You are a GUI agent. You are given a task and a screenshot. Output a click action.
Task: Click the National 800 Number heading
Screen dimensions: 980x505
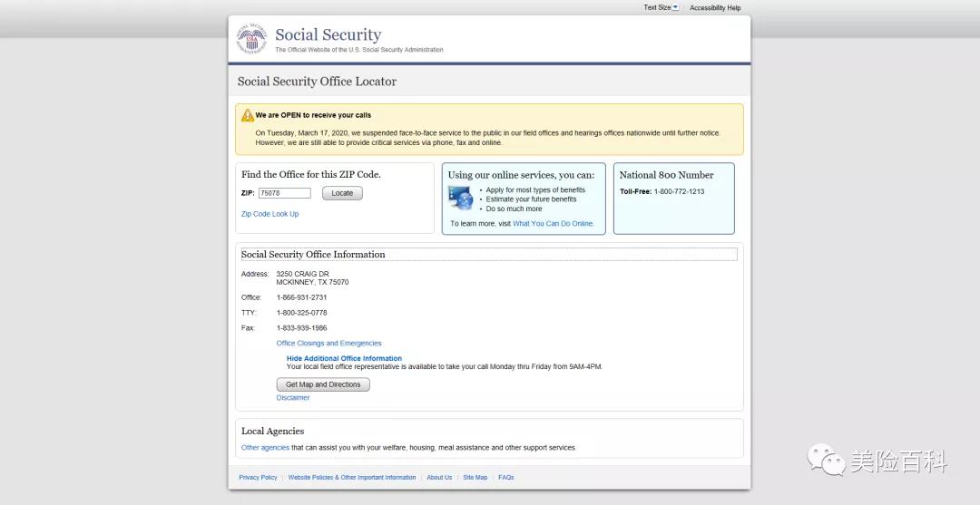tap(666, 175)
